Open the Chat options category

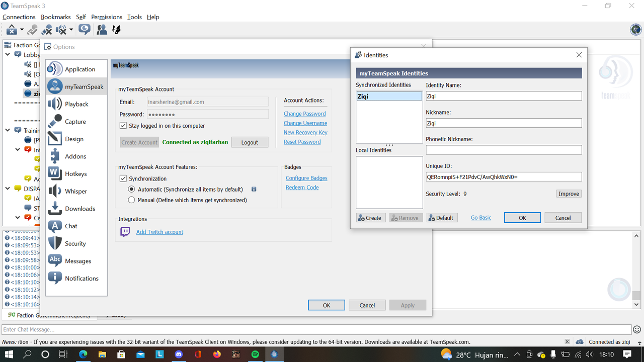pos(76,226)
